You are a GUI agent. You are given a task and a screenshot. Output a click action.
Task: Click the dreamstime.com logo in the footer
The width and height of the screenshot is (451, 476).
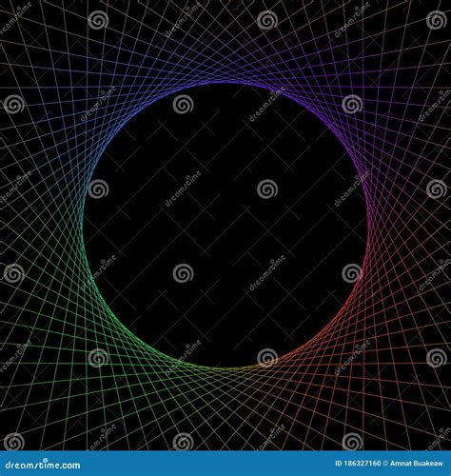click(x=43, y=465)
